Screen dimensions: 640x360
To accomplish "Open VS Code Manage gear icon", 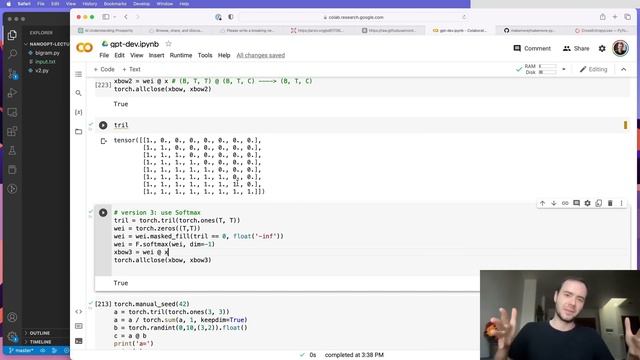I will pos(12,337).
